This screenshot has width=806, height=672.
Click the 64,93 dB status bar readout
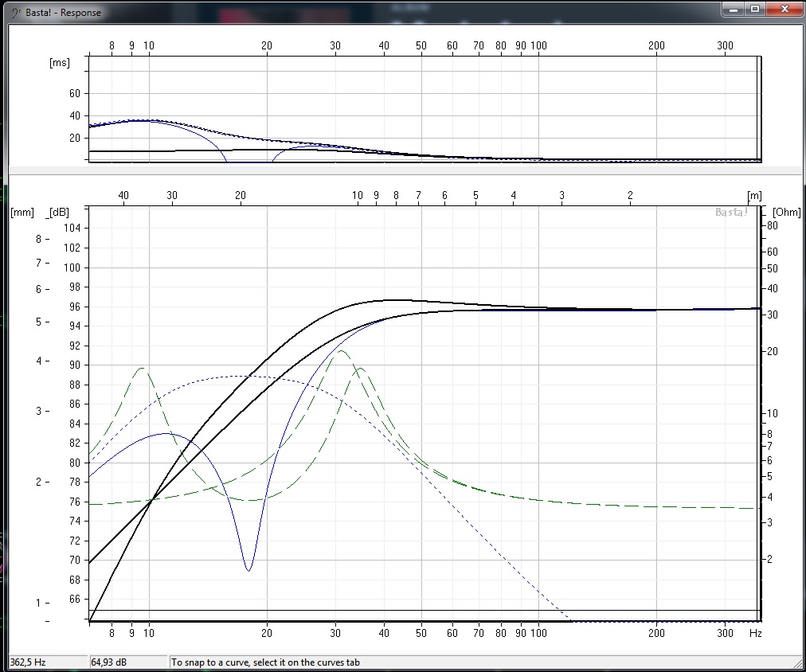(127, 662)
